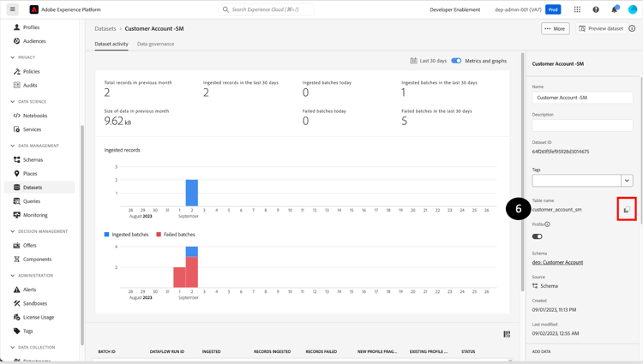
Task: Collapse the Privacy section
Action: point(12,57)
